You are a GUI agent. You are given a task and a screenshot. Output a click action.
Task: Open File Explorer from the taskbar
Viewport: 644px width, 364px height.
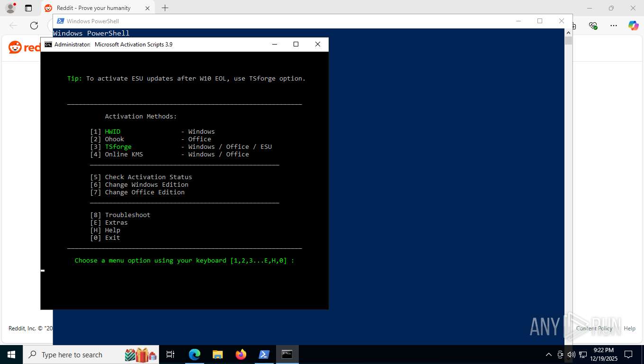point(217,355)
